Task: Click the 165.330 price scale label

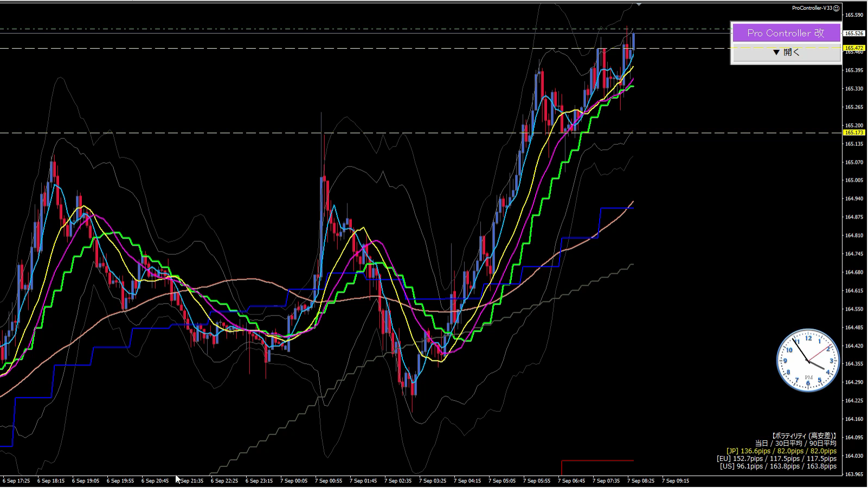Action: [854, 89]
